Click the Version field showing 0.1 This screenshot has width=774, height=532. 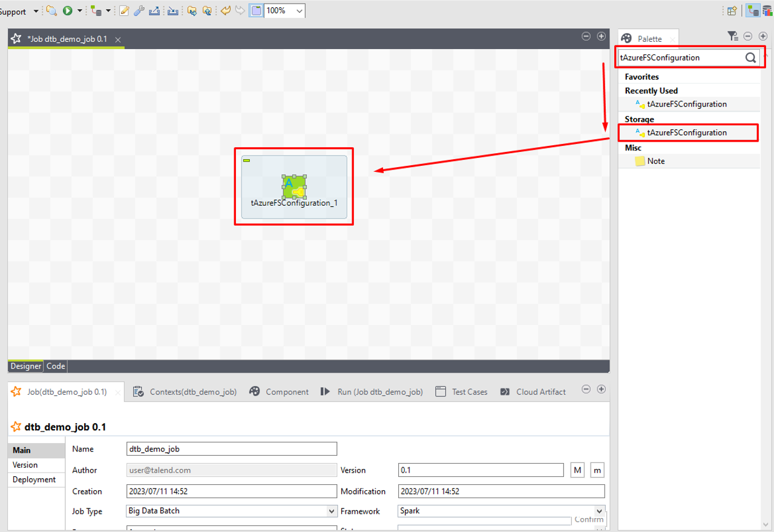(481, 470)
